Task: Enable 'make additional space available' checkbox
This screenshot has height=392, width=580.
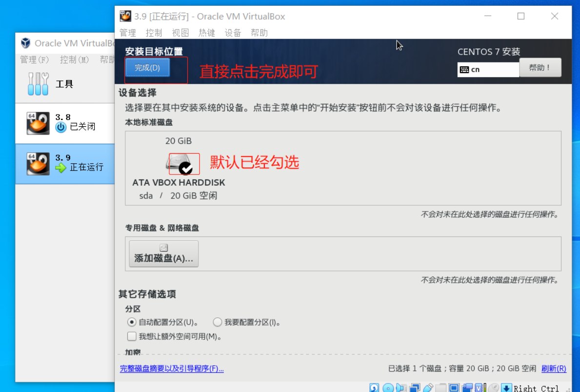Action: pos(132,336)
